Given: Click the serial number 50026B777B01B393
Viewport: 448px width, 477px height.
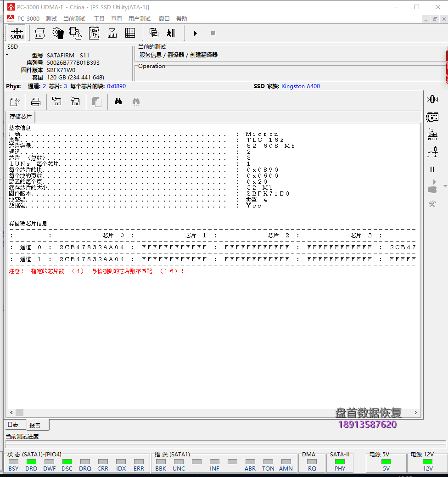Looking at the screenshot, I should [73, 63].
